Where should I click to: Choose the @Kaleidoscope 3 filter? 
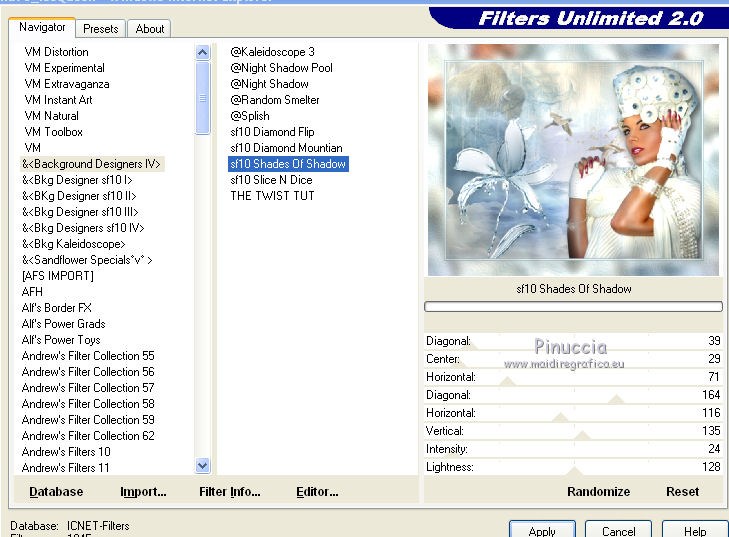(272, 52)
